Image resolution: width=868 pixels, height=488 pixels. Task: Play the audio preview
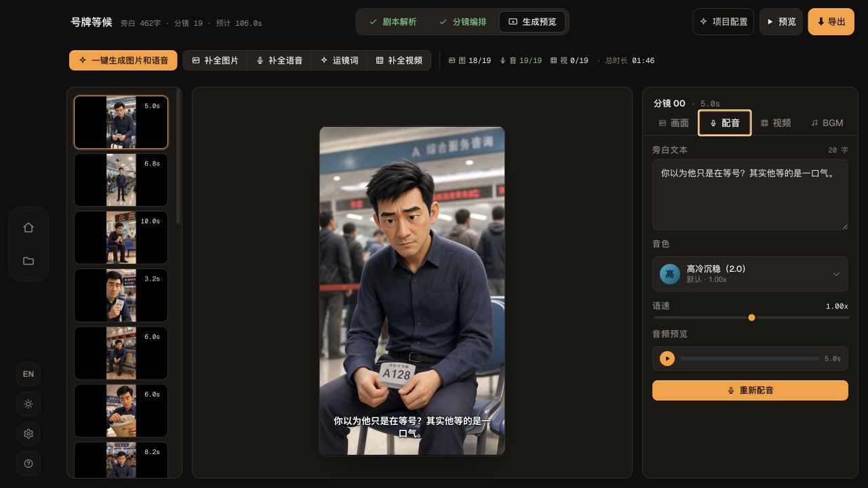[x=667, y=359]
